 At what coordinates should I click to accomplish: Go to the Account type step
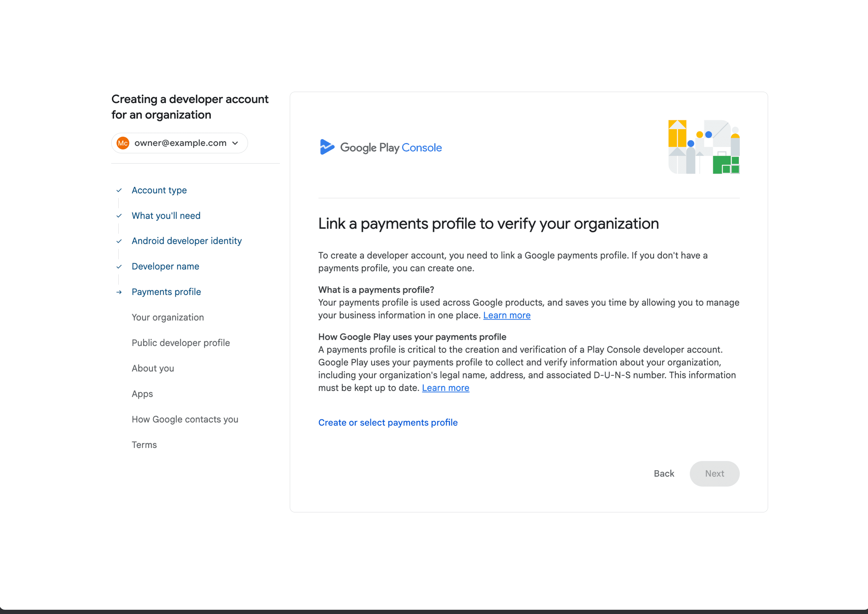[159, 190]
